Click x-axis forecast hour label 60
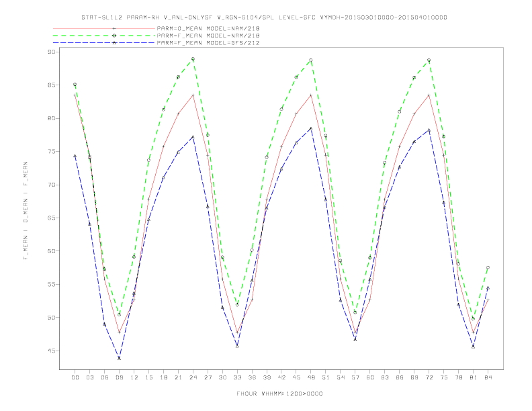Image resolution: width=532 pixels, height=411 pixels. point(370,377)
